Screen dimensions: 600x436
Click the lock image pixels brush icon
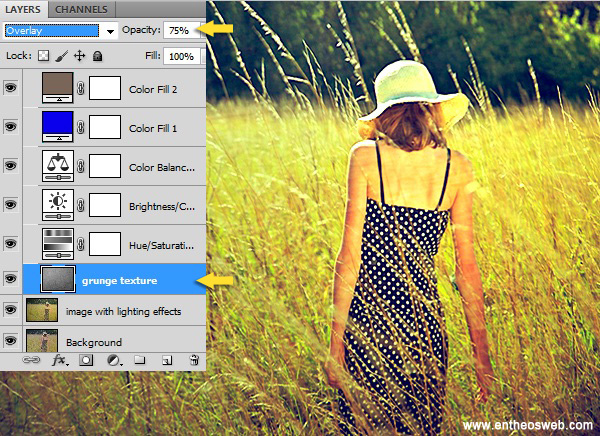(x=60, y=58)
